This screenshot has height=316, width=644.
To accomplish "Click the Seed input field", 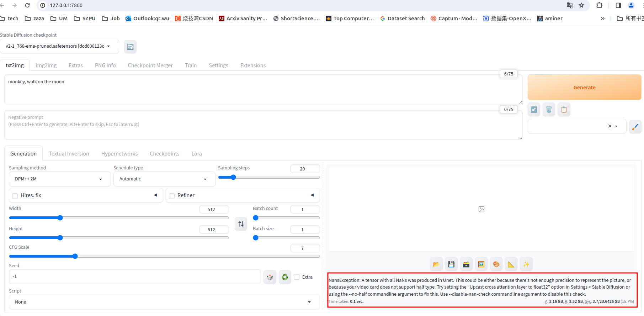I will point(135,276).
